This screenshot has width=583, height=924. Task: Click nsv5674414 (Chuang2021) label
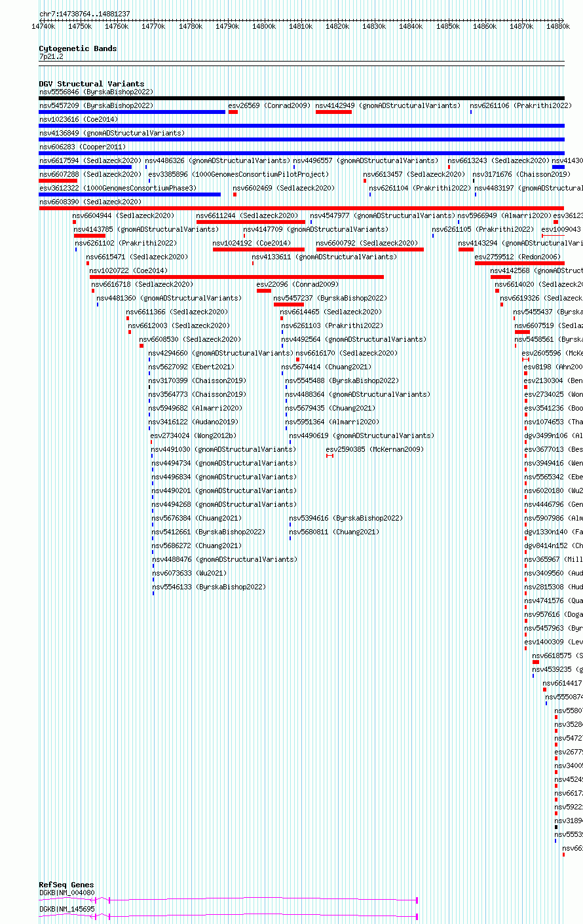(x=326, y=367)
